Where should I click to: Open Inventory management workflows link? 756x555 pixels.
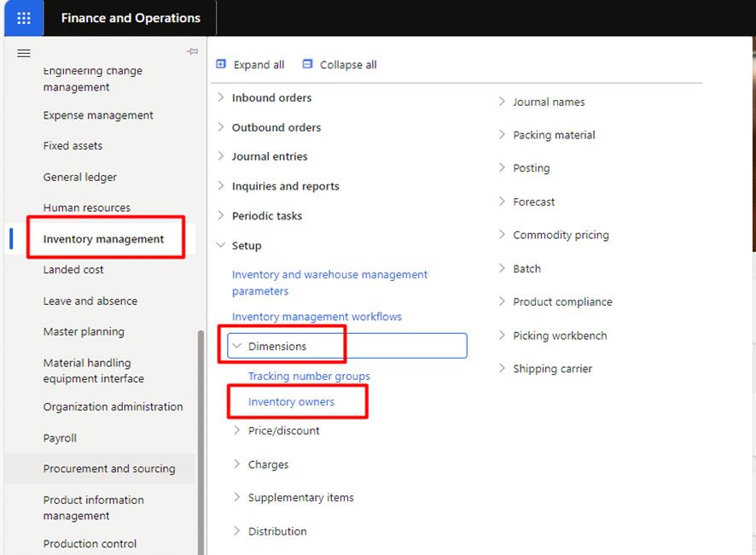click(317, 317)
